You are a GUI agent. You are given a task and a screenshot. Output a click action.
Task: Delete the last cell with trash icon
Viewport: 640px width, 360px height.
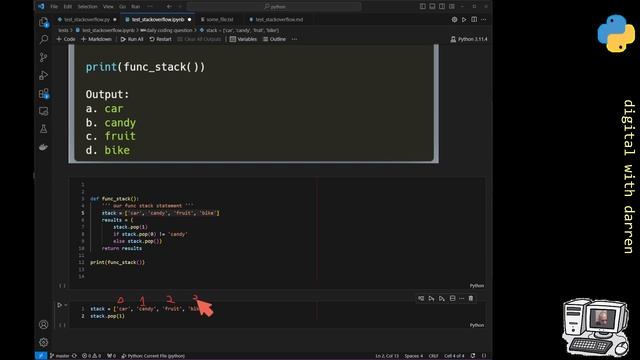(x=471, y=298)
